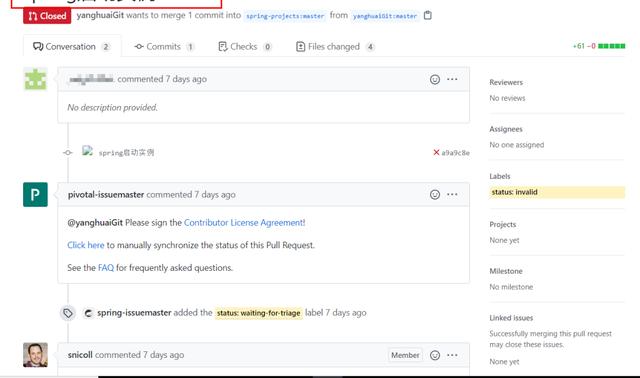This screenshot has height=378, width=640.
Task: Copy the branch name with clipboard icon
Action: [x=427, y=16]
